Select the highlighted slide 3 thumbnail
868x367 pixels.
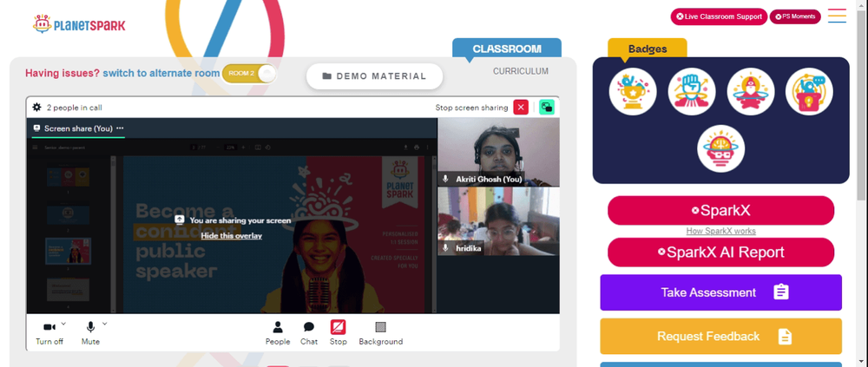(68, 252)
